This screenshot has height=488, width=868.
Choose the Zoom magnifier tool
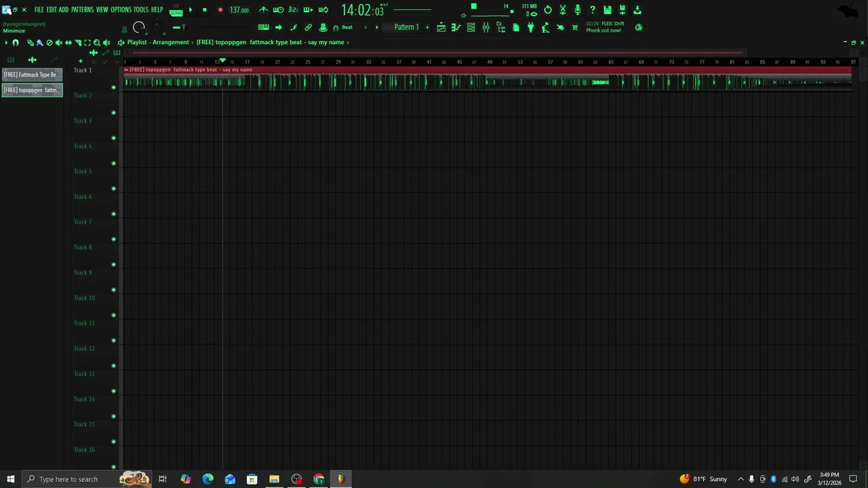[x=97, y=43]
